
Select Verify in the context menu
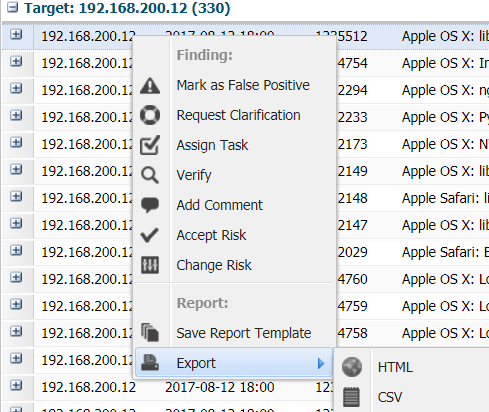point(194,175)
